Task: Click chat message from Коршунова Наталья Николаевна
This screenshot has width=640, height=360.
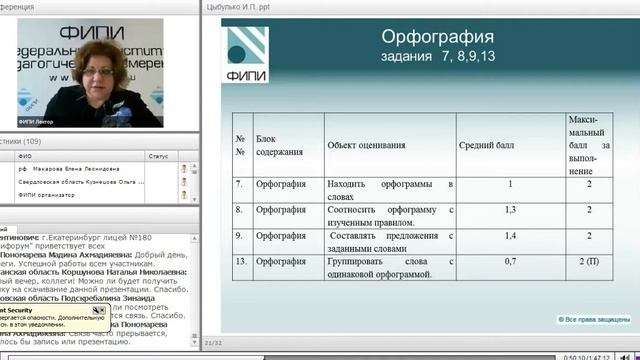Action: (x=94, y=281)
